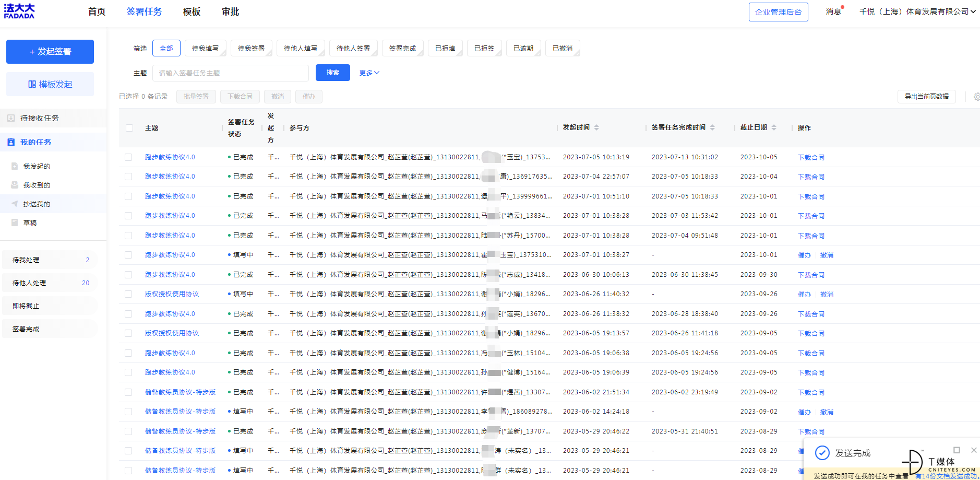Image resolution: width=980 pixels, height=480 pixels.
Task: Open the 模板 tab
Action: point(192,11)
